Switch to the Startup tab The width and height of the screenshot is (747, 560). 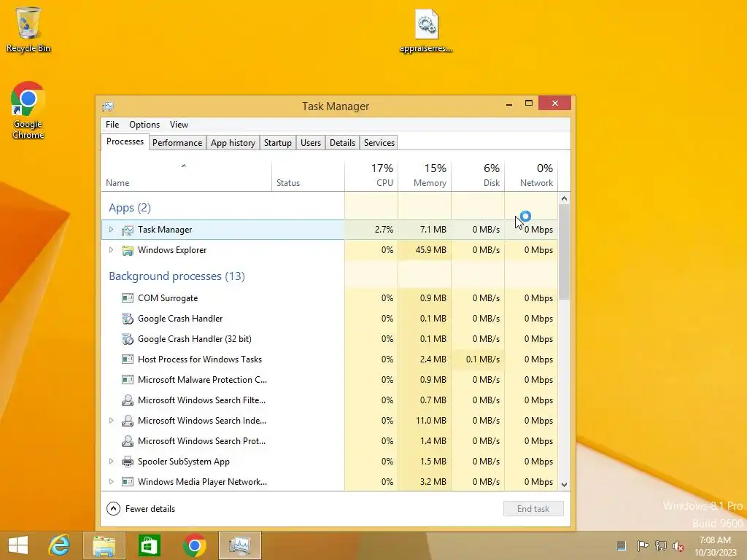click(x=278, y=143)
